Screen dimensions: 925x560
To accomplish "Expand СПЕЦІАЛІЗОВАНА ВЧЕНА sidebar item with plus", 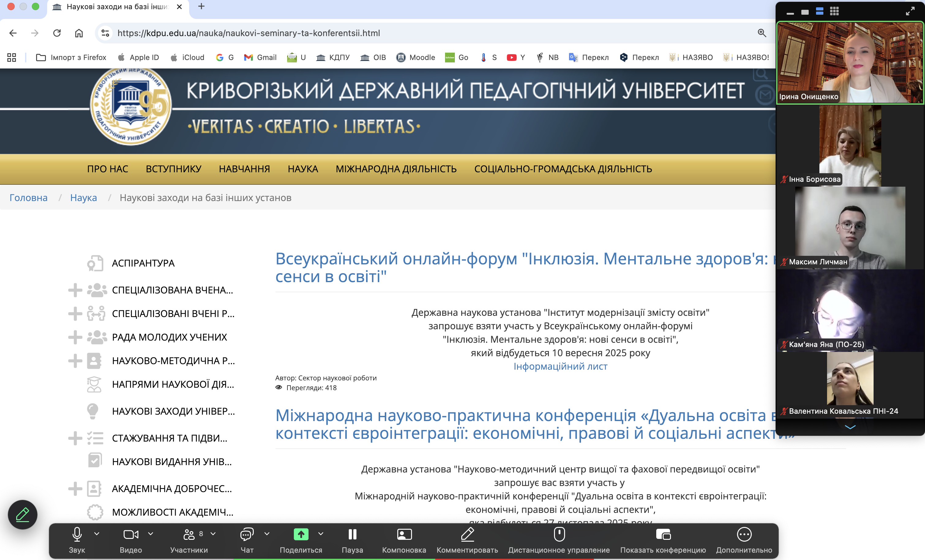I will [75, 290].
